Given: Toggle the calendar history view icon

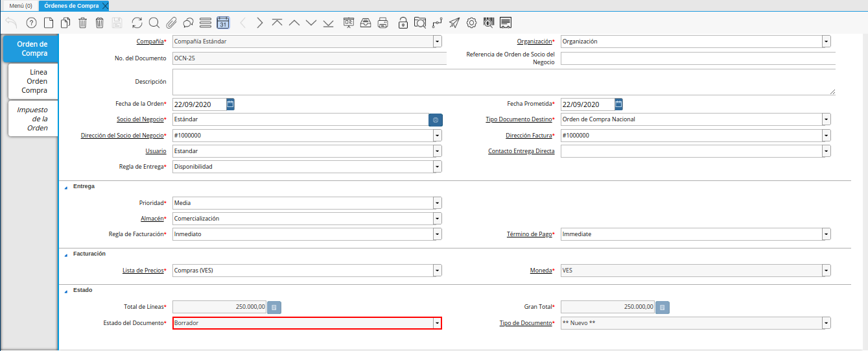Looking at the screenshot, I should [223, 23].
